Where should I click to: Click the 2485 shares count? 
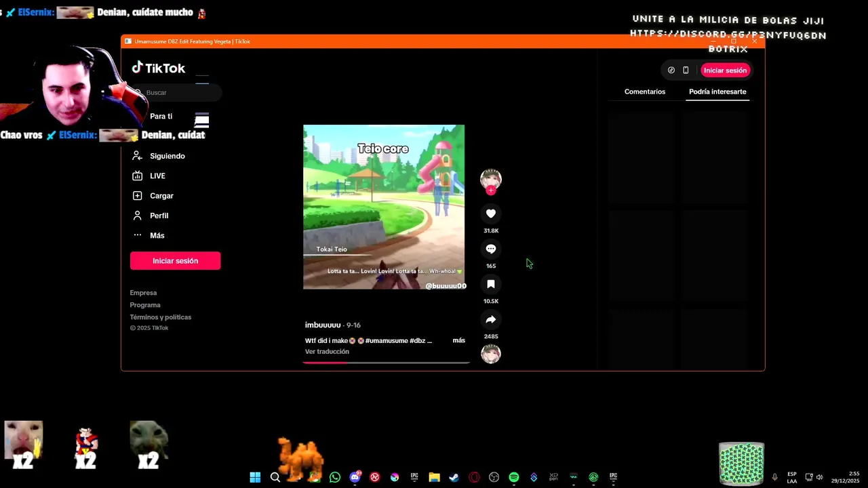(x=491, y=336)
